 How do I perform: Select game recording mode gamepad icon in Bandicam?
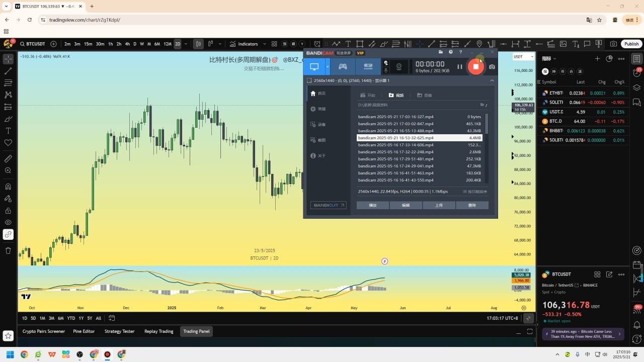click(x=342, y=66)
